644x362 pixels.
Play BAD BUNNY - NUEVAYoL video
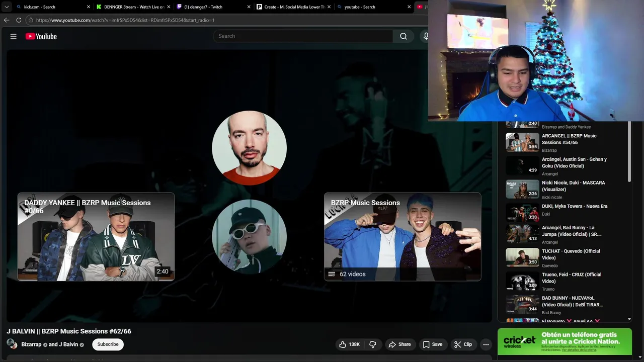pyautogui.click(x=572, y=301)
